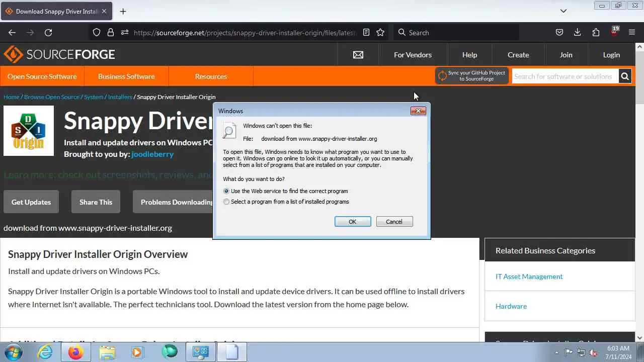This screenshot has height=362, width=644.
Task: Bookmark this page with star icon
Action: coord(380,33)
